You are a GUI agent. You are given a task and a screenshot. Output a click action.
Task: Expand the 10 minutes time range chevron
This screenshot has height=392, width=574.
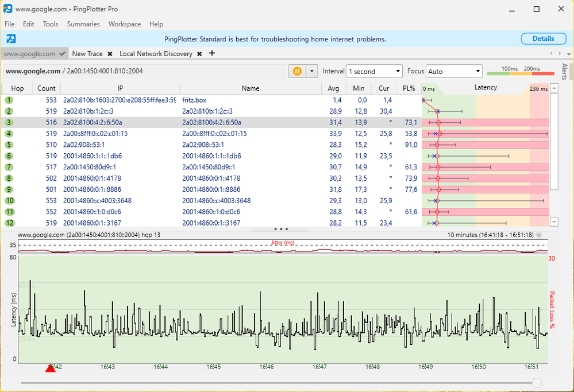(539, 235)
